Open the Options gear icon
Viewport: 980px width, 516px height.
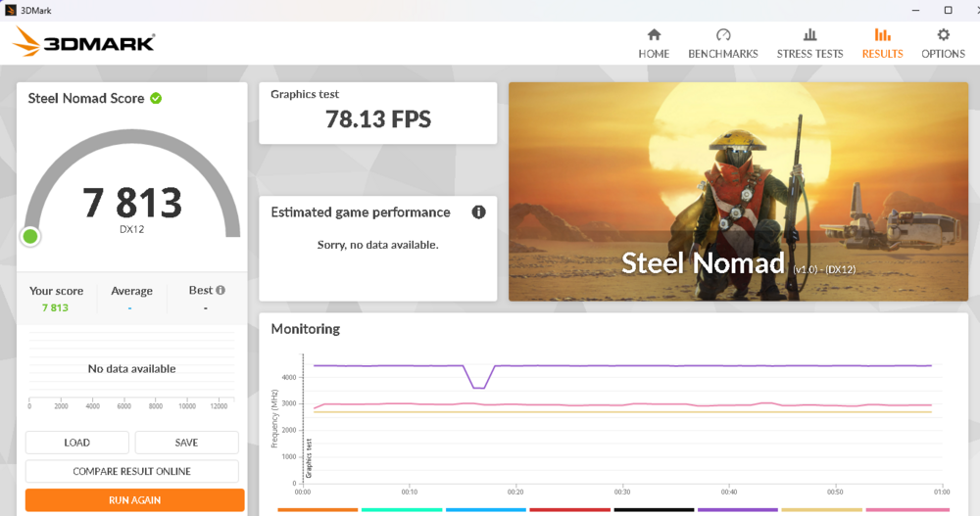coord(943,34)
